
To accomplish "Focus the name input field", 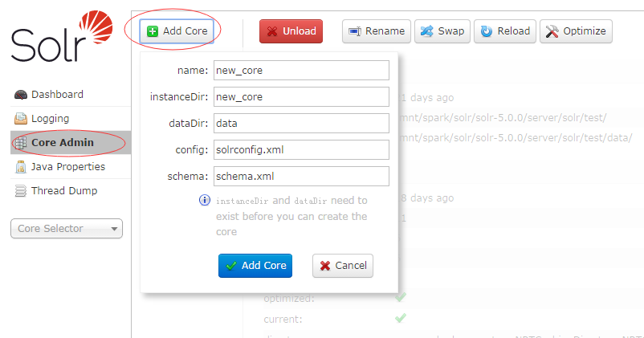I will (300, 71).
